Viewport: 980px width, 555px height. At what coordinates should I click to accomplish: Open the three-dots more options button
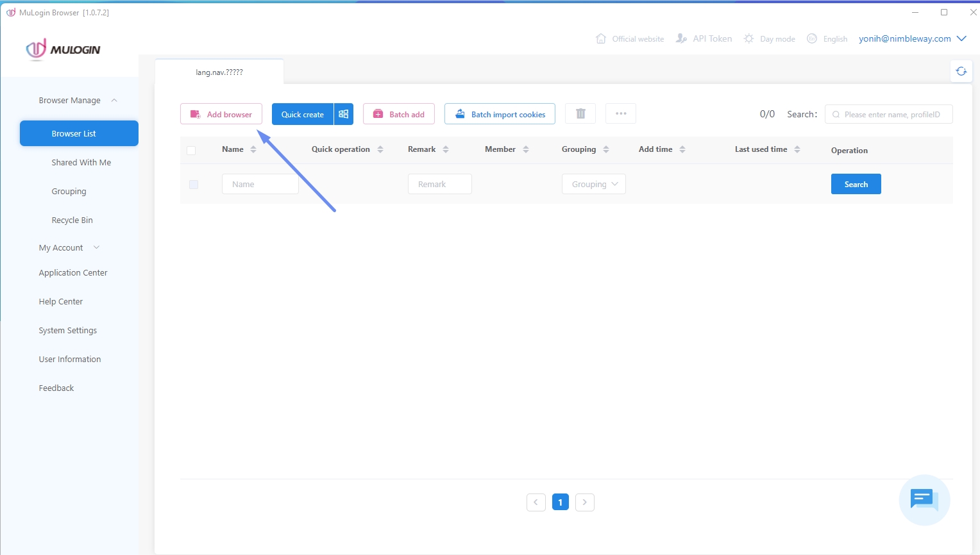click(x=620, y=113)
